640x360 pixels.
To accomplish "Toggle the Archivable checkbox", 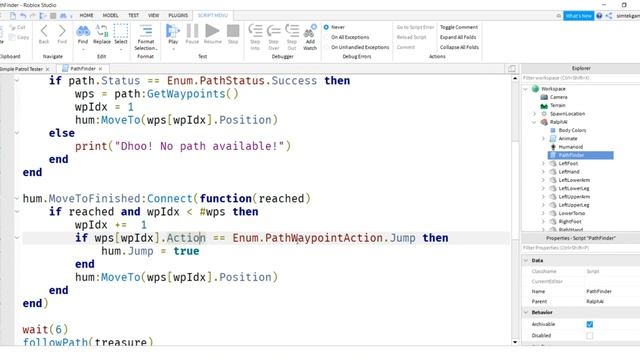I will click(x=590, y=324).
